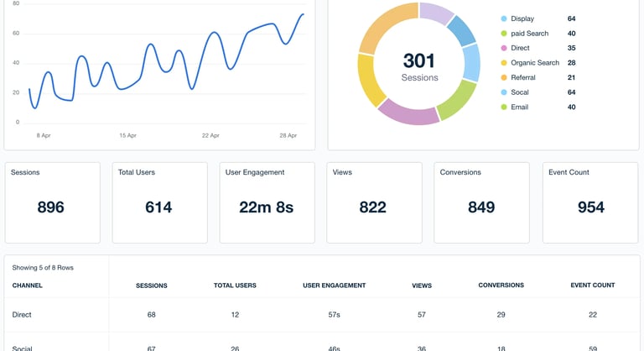
Task: Sort by the SESSIONS column header
Action: click(x=152, y=286)
